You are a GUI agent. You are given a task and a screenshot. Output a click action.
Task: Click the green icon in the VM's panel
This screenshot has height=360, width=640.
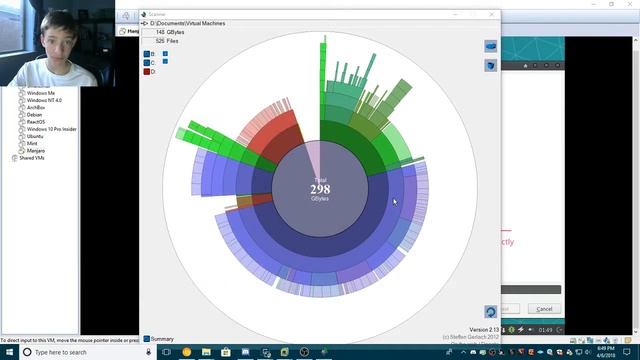(511, 330)
